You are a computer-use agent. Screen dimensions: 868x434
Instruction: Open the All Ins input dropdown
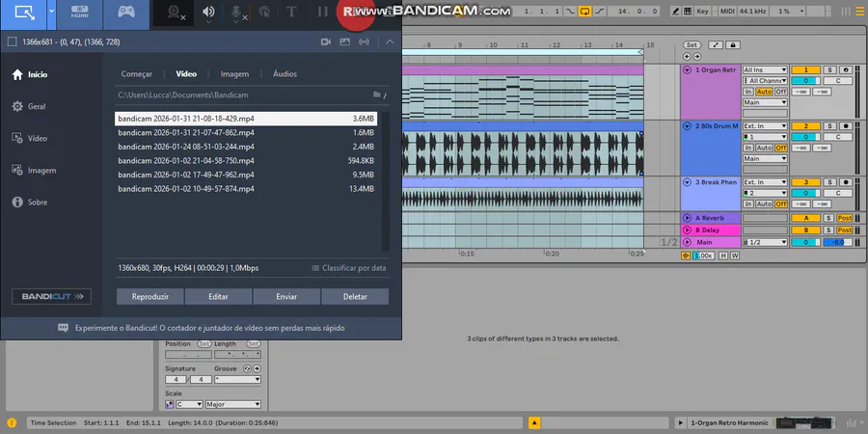[765, 69]
